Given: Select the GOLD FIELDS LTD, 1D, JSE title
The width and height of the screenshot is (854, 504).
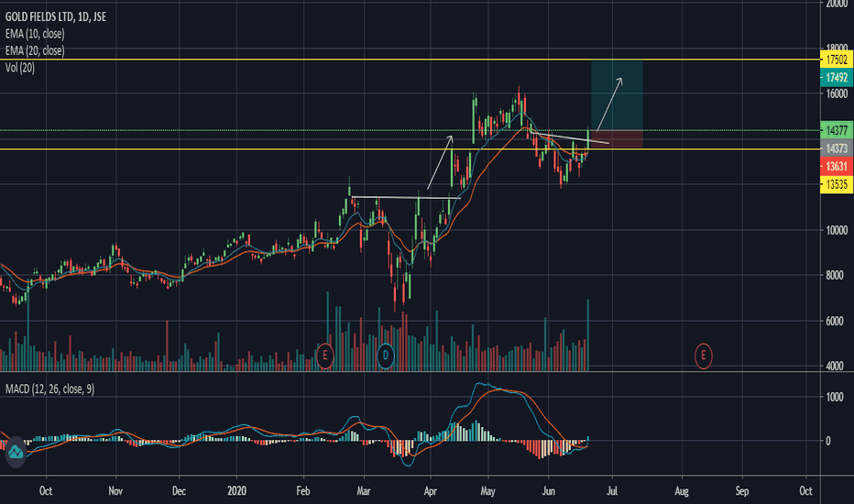Looking at the screenshot, I should (56, 16).
